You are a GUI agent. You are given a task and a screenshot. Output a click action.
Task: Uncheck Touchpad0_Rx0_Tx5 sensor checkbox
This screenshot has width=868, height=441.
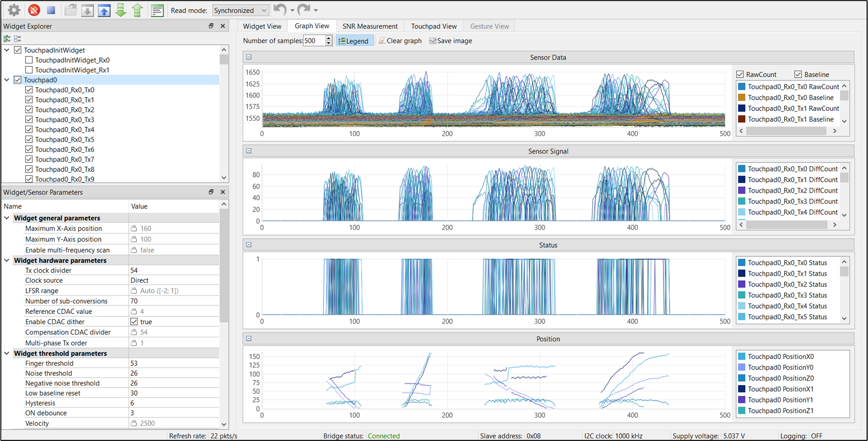click(x=29, y=139)
